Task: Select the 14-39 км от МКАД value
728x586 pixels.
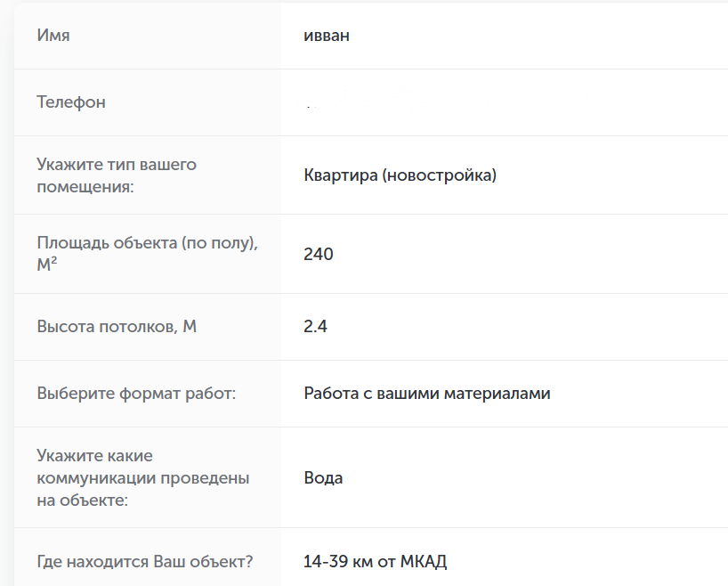Action: point(375,563)
